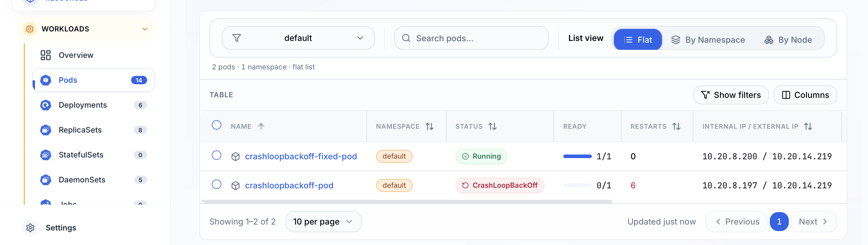Viewport: 868px width, 245px height.
Task: Click the Running status badge
Action: pos(481,156)
